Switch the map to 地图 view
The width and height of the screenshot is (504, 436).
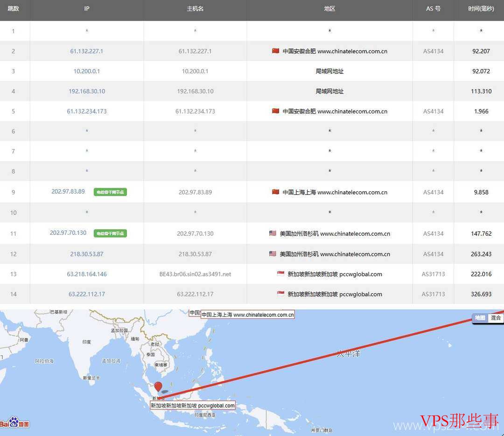click(x=480, y=318)
